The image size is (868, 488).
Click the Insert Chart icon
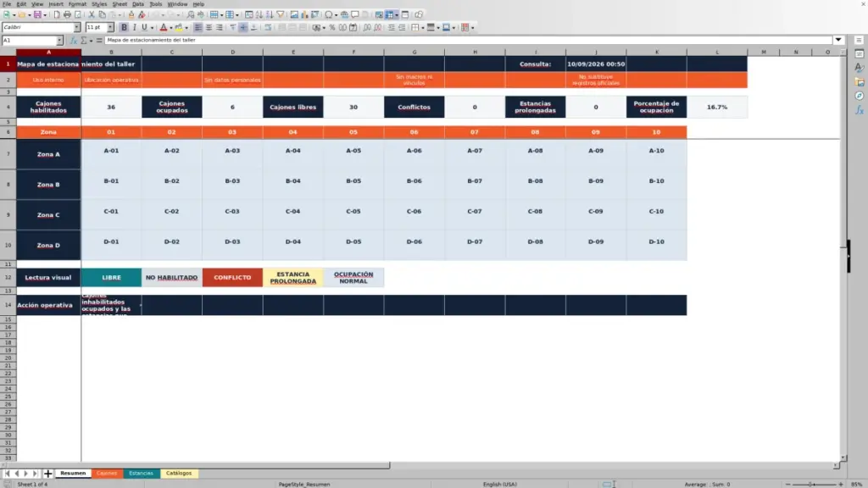point(304,14)
